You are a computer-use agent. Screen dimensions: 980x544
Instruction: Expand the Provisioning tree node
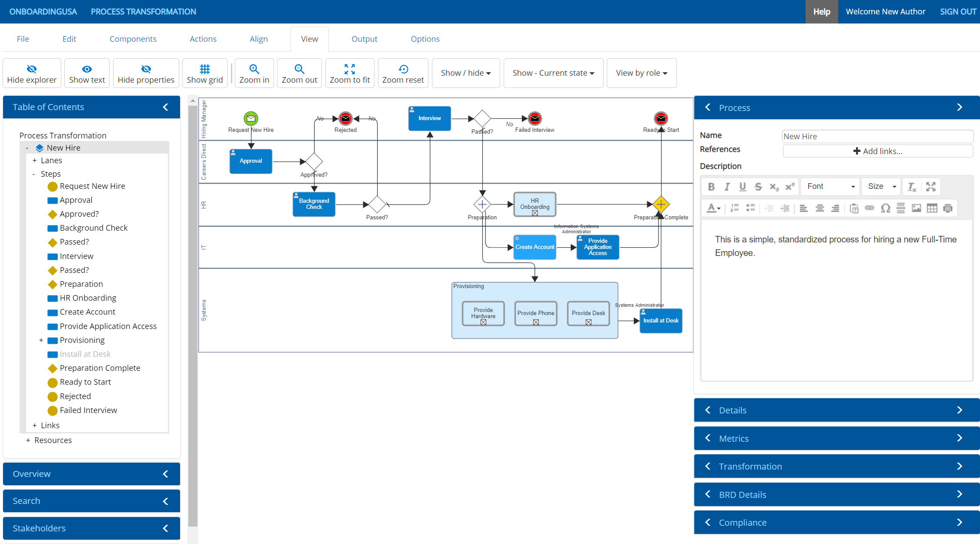[x=41, y=340]
